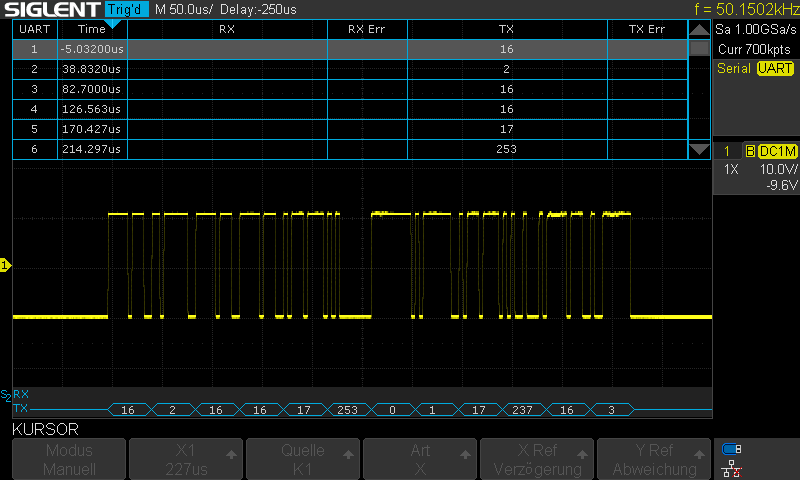Click the USB device status icon
This screenshot has width=800, height=480.
click(x=732, y=449)
